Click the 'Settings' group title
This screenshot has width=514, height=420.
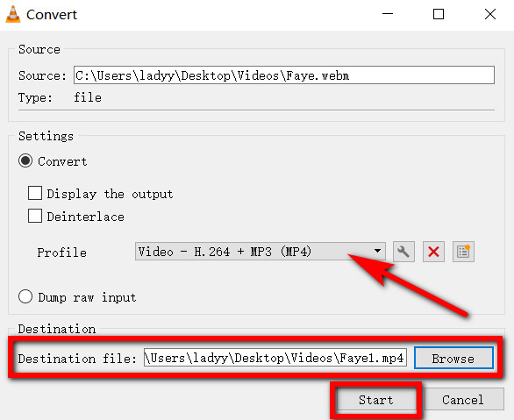pyautogui.click(x=46, y=136)
